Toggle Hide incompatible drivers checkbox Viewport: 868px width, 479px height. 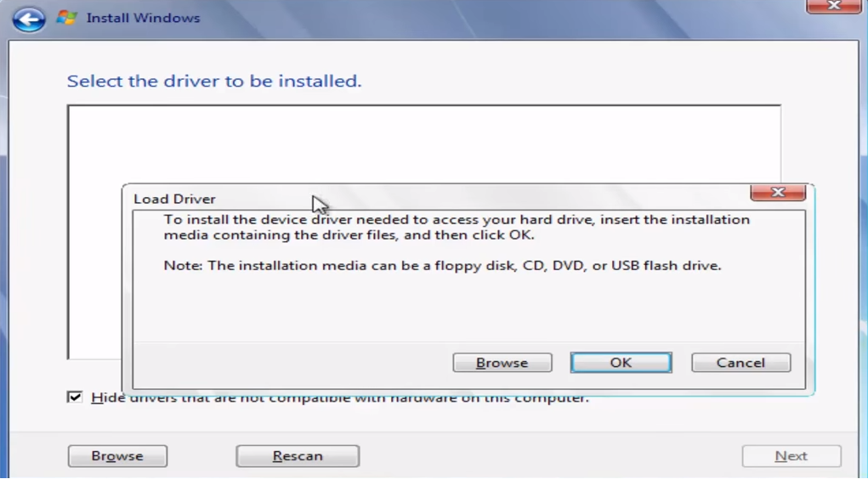(x=75, y=397)
